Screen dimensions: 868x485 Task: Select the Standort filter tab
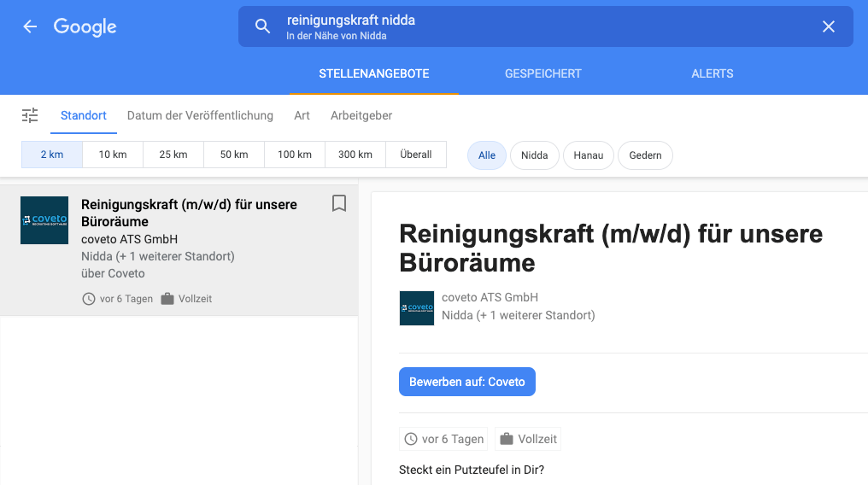point(84,115)
